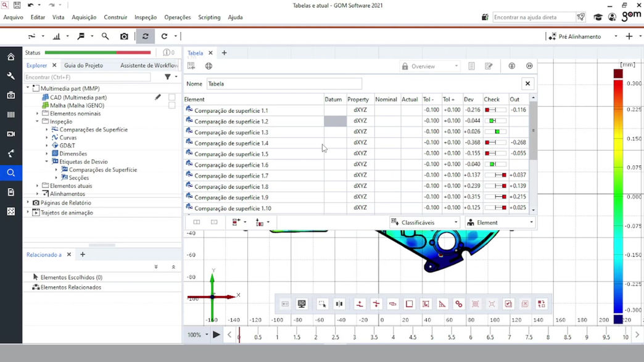Open the Overview template dropdown
Image resolution: width=644 pixels, height=362 pixels.
(x=429, y=66)
